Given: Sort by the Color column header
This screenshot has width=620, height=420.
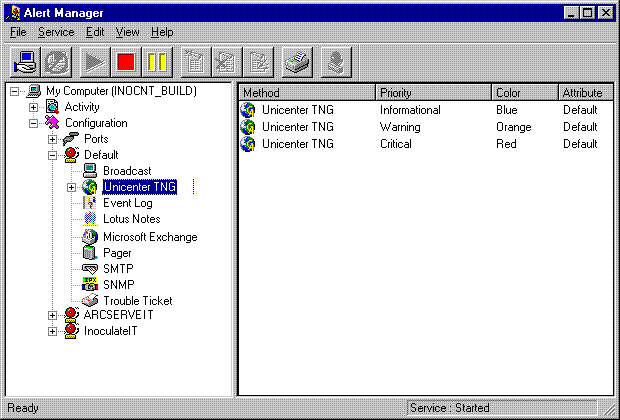Looking at the screenshot, I should coord(525,93).
